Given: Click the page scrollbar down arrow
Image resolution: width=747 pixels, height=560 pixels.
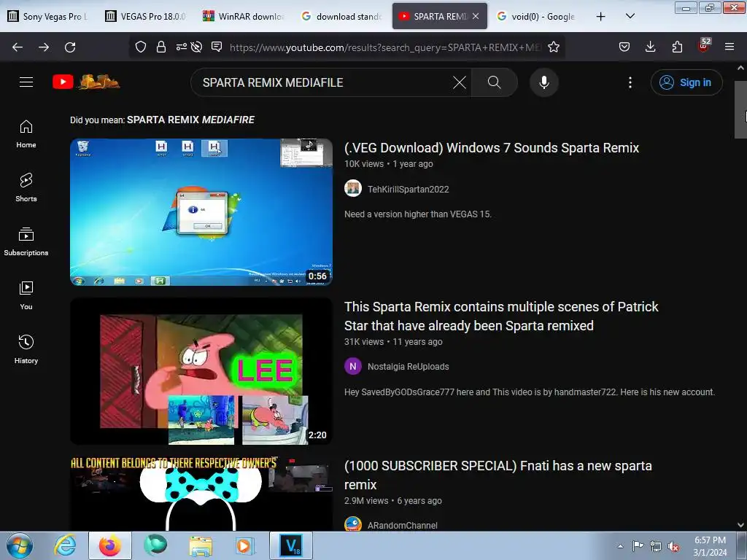Looking at the screenshot, I should point(741,525).
